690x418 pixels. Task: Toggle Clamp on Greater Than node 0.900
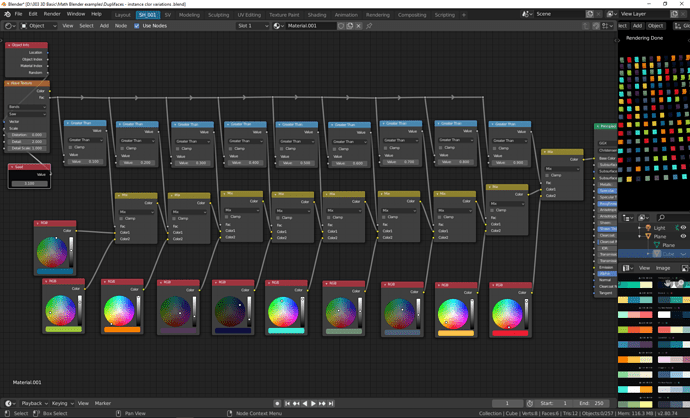pos(495,148)
